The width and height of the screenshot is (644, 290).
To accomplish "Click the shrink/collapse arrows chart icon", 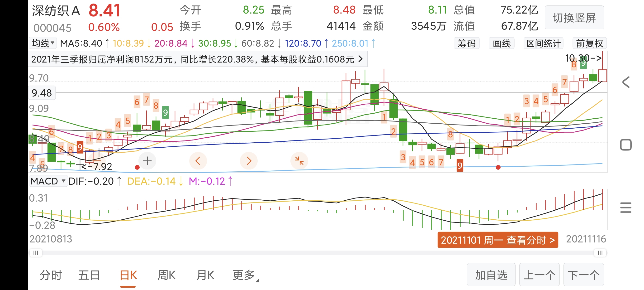I will click(x=299, y=161).
